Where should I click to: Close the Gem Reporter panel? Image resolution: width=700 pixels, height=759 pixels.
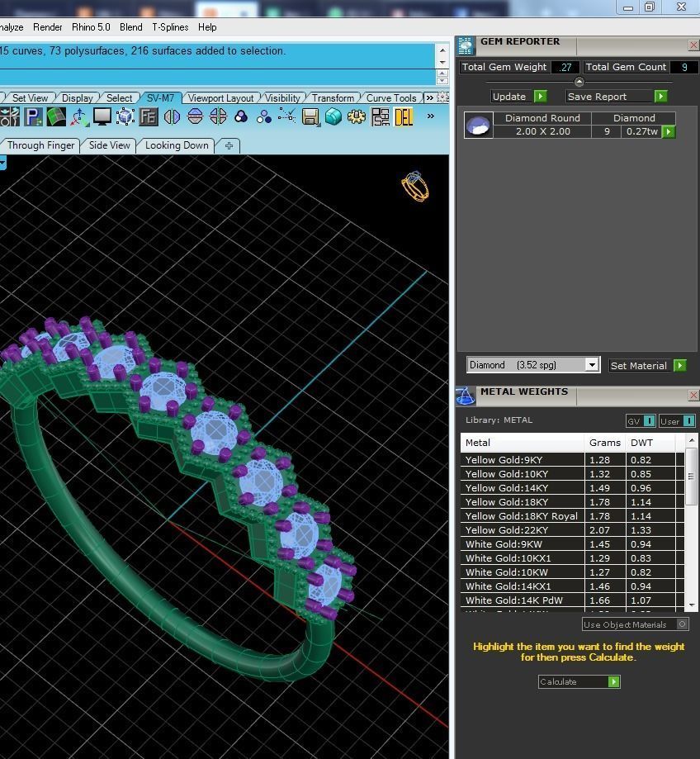click(x=693, y=45)
